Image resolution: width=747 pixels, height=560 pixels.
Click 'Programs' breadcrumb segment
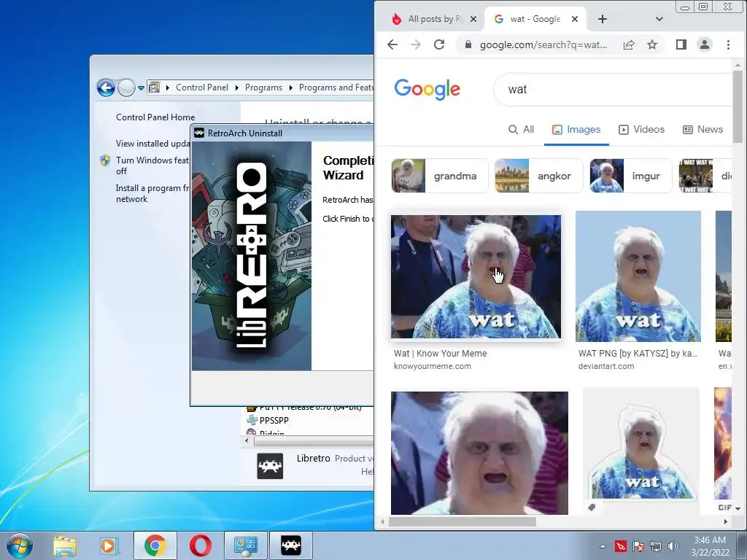(x=263, y=87)
